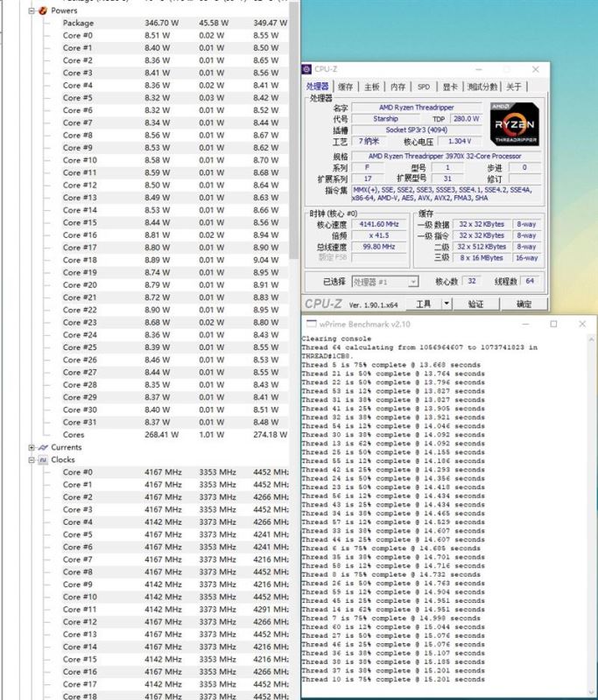Close the CPU-Z window
The height and width of the screenshot is (700, 598).
[535, 69]
